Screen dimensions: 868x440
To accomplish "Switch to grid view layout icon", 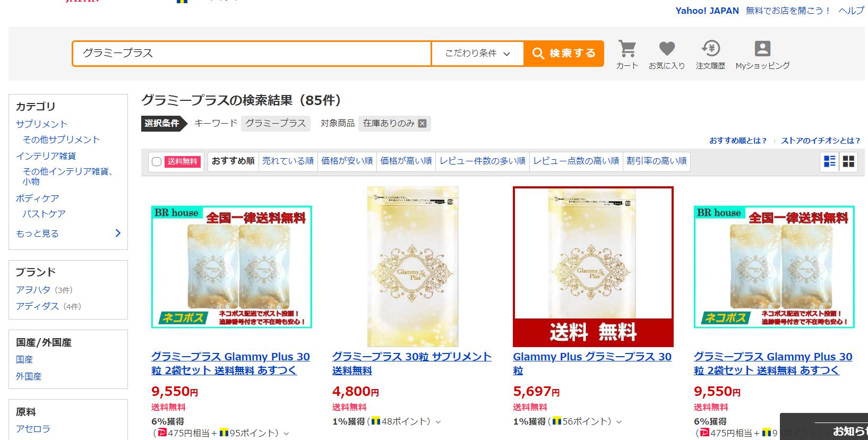I will (849, 161).
